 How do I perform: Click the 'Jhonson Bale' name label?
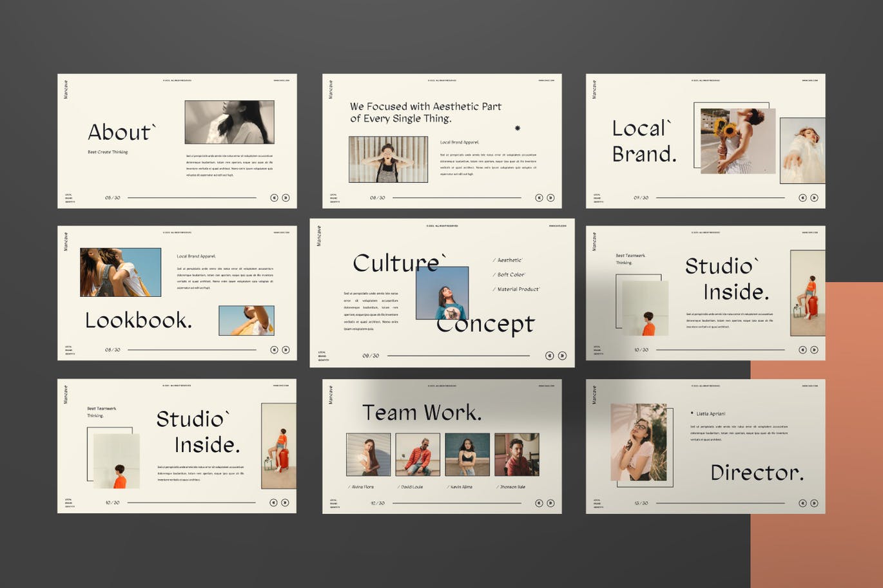(x=512, y=487)
